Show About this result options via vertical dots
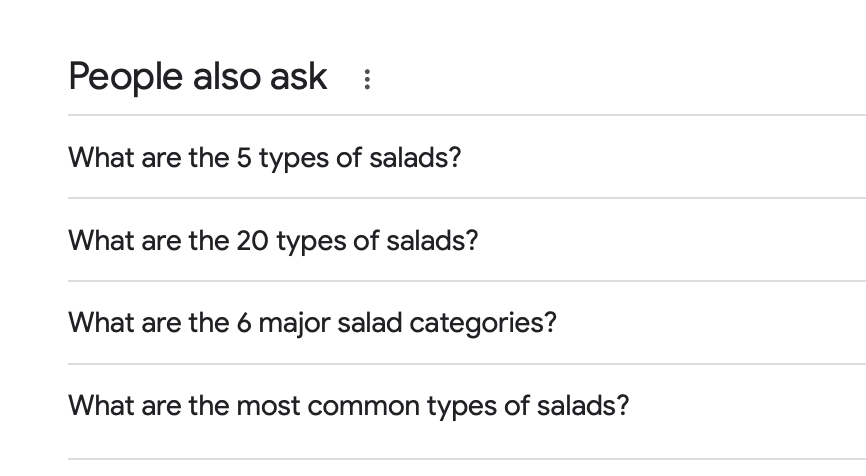The width and height of the screenshot is (866, 476). [367, 79]
